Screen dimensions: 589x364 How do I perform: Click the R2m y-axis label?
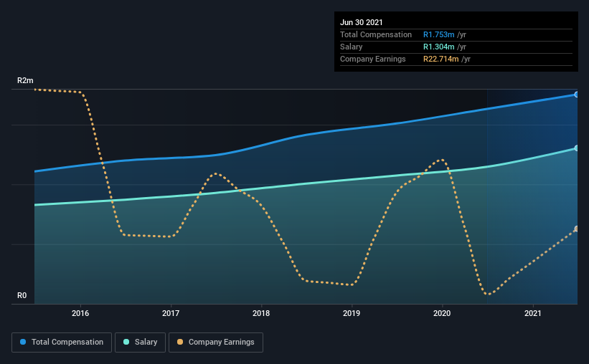point(25,80)
